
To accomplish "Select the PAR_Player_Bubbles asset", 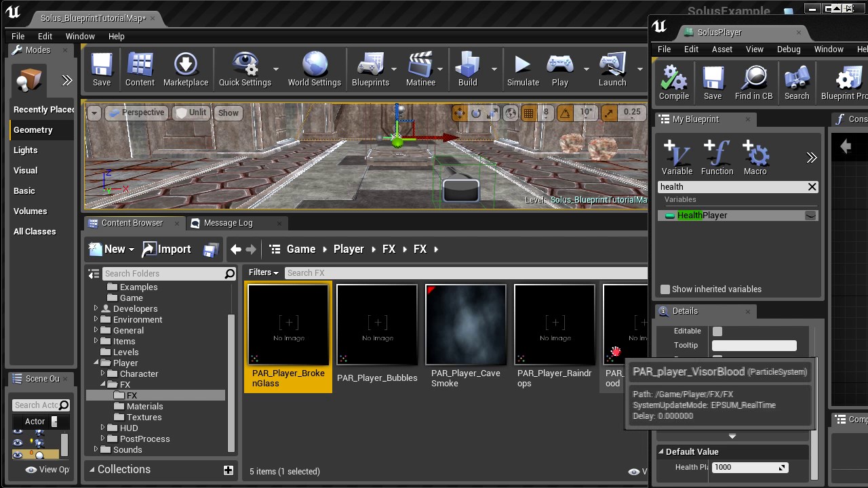I will tap(377, 337).
